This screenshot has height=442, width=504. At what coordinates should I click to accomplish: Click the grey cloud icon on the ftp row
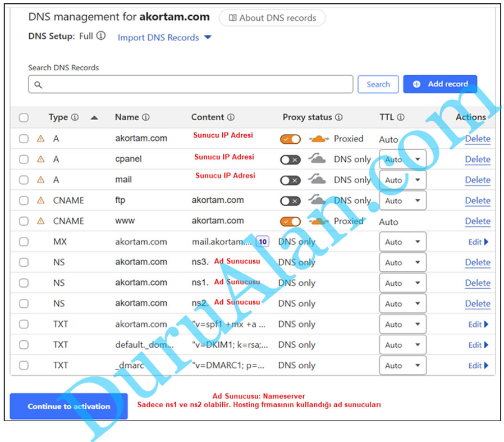(317, 200)
